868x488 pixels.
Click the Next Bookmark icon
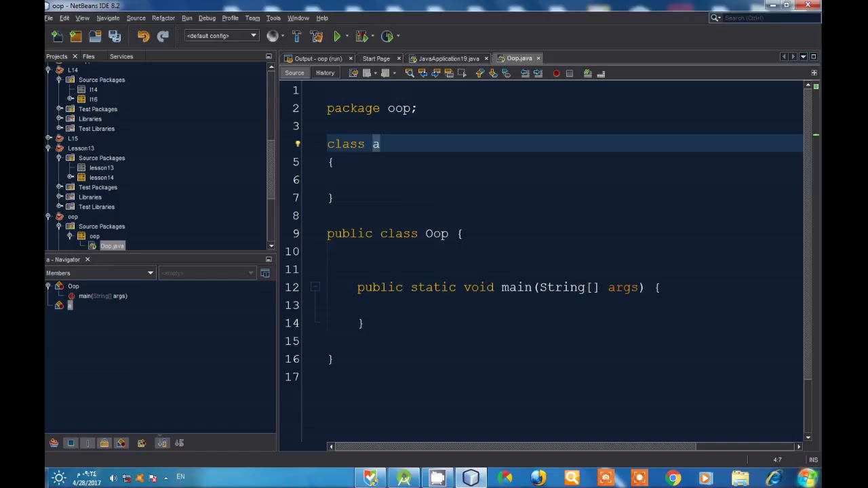pyautogui.click(x=493, y=73)
